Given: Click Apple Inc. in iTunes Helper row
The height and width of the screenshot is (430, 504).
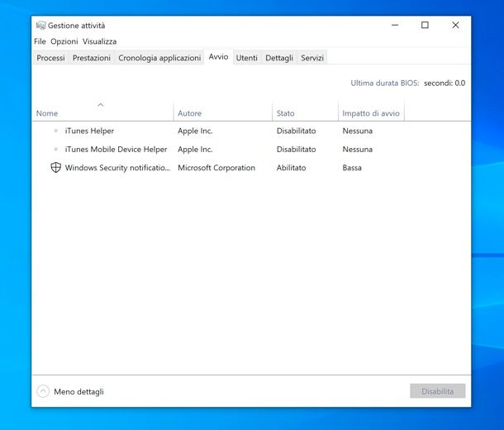Looking at the screenshot, I should [195, 131].
